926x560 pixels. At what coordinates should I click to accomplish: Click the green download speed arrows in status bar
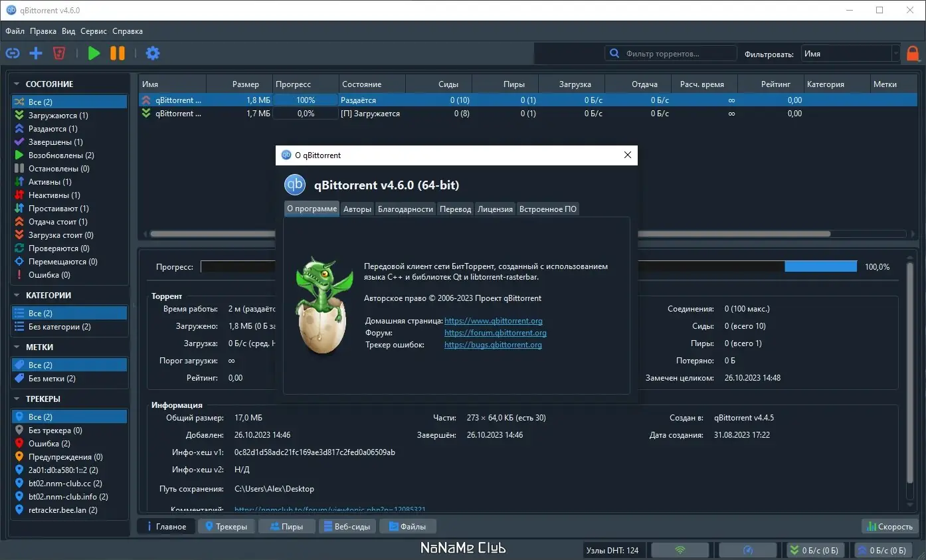click(794, 549)
